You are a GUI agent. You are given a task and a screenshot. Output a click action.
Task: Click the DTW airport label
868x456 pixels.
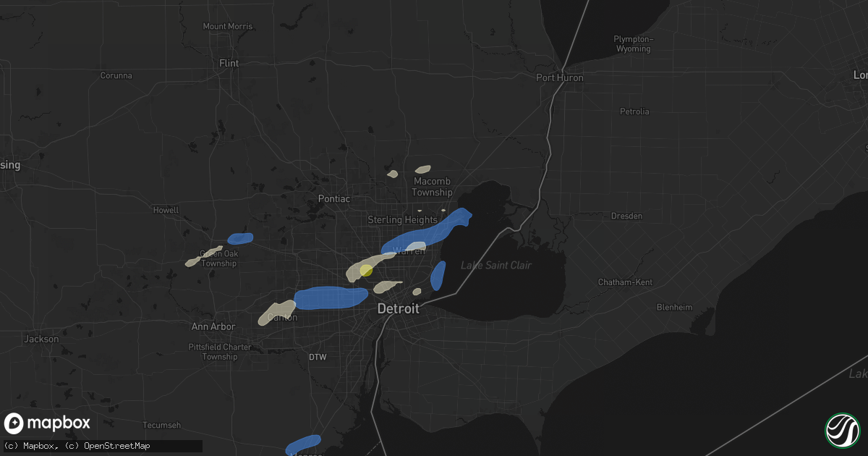point(318,358)
